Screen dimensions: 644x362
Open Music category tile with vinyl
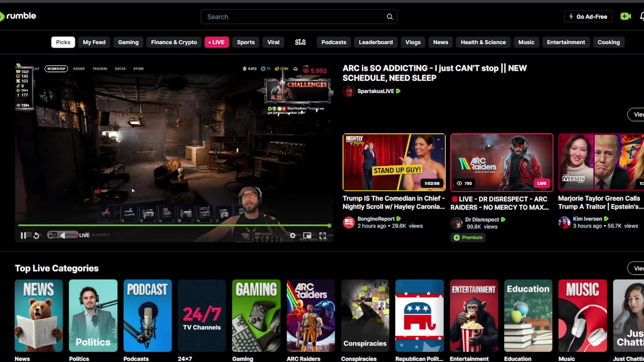[582, 316]
